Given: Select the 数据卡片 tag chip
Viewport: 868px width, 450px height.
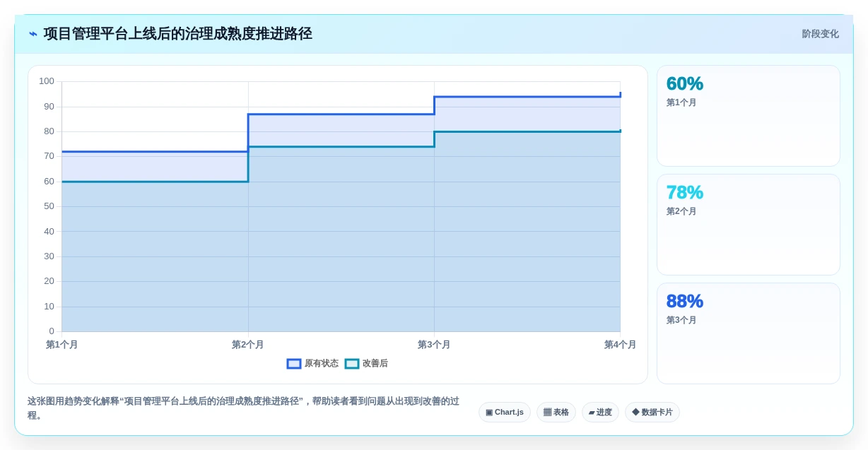Looking at the screenshot, I should pos(652,413).
